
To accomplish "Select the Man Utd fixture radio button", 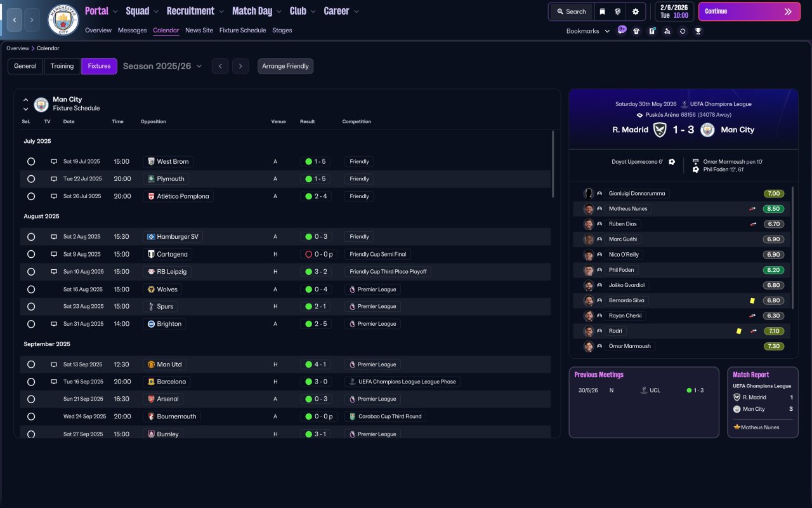I will coord(31,364).
